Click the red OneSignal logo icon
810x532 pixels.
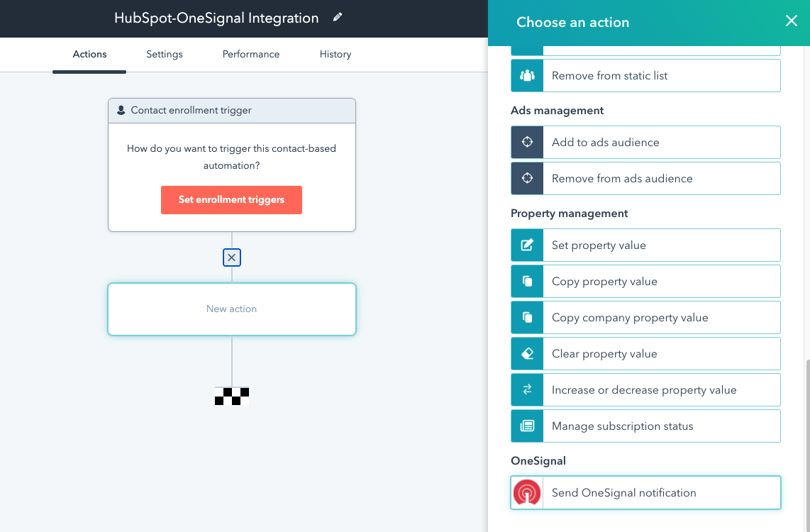[527, 493]
